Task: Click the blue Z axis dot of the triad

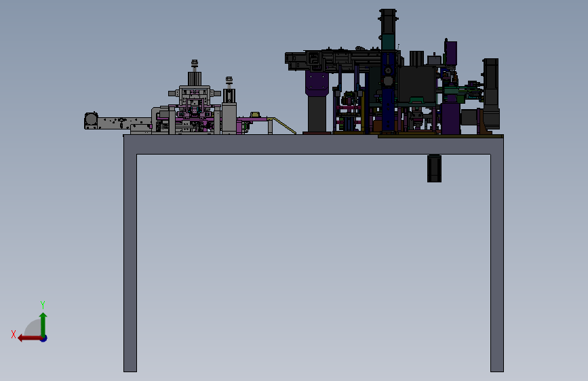Action: click(x=44, y=338)
